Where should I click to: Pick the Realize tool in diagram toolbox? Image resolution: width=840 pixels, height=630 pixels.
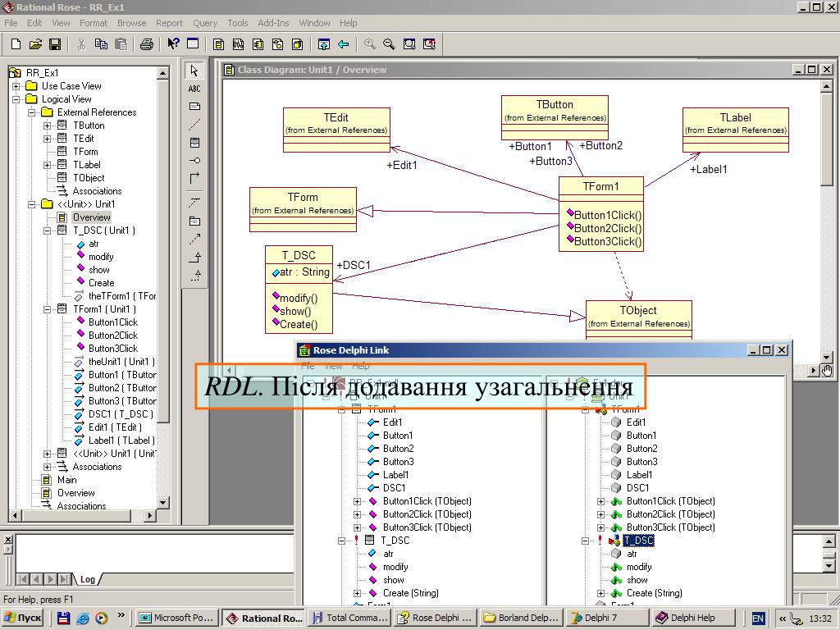point(194,276)
